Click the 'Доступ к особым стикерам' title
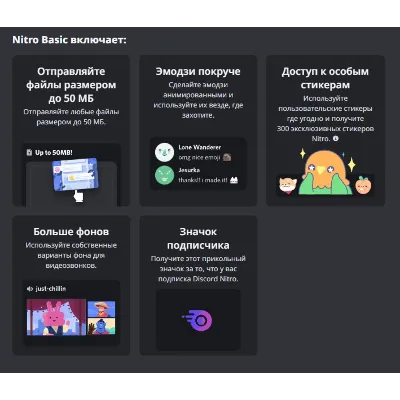The height and width of the screenshot is (400, 400). (325, 78)
